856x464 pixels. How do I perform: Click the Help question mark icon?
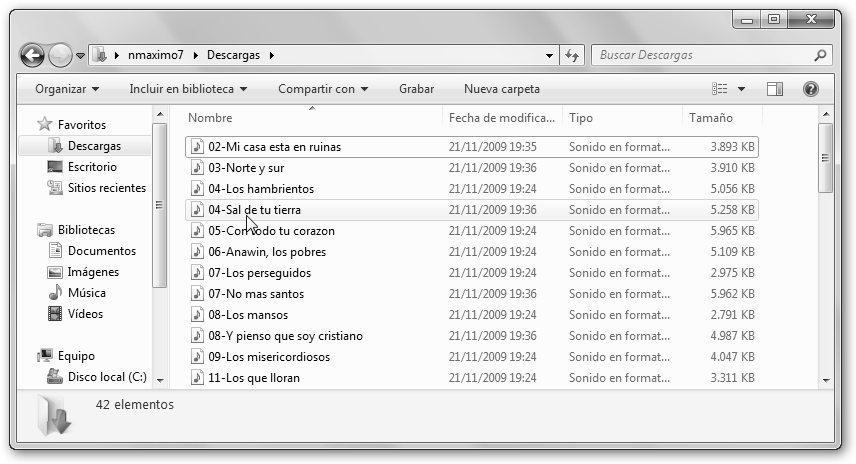[x=810, y=89]
